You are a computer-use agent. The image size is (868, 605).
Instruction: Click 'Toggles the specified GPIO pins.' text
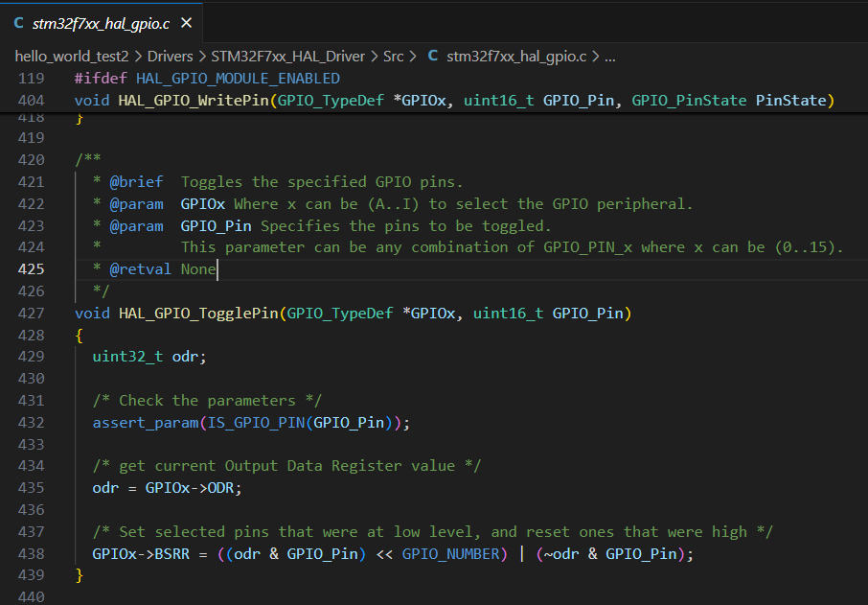pyautogui.click(x=322, y=182)
